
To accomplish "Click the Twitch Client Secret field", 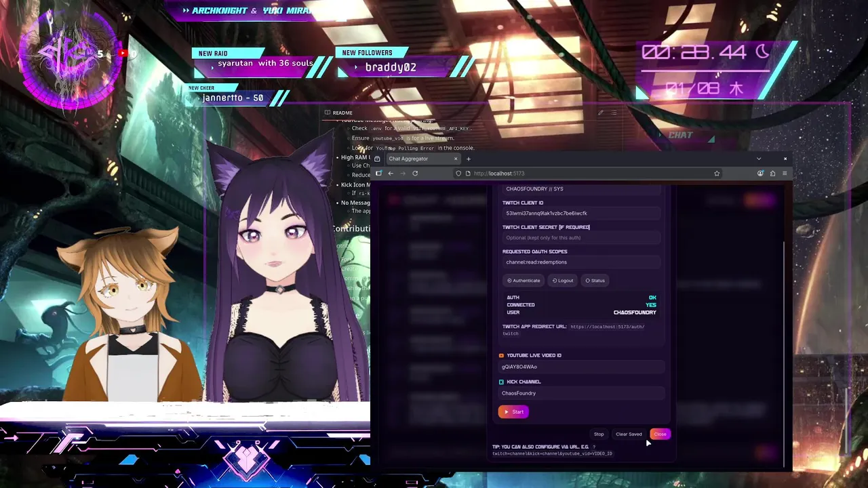I will click(x=581, y=237).
